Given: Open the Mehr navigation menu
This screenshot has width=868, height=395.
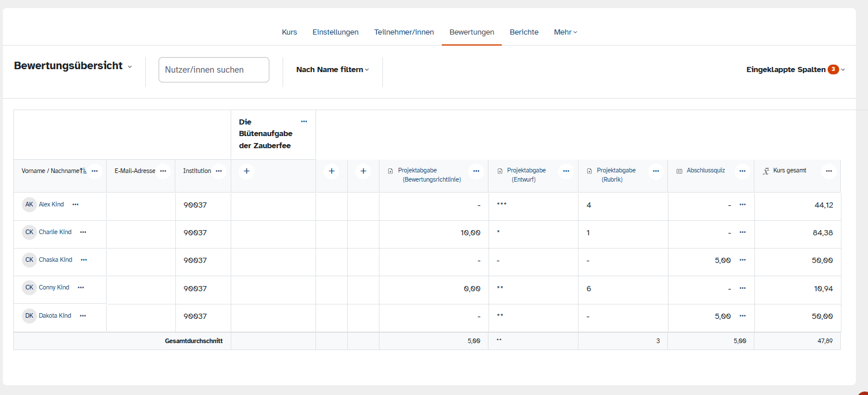Looking at the screenshot, I should [x=565, y=32].
